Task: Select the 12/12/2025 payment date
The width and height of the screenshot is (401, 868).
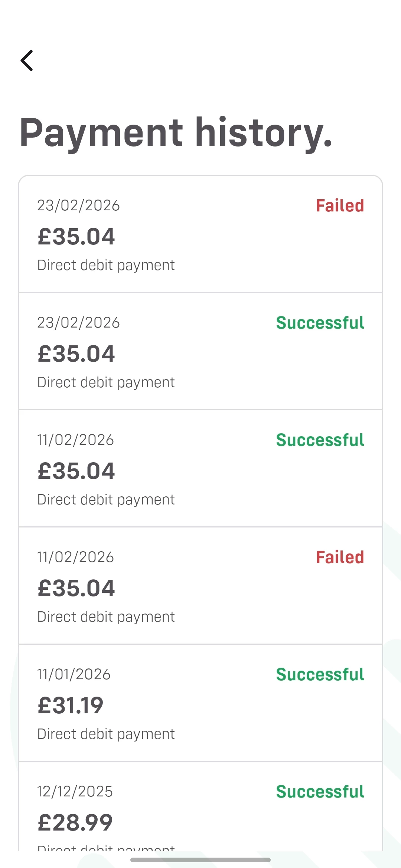Action: [75, 792]
